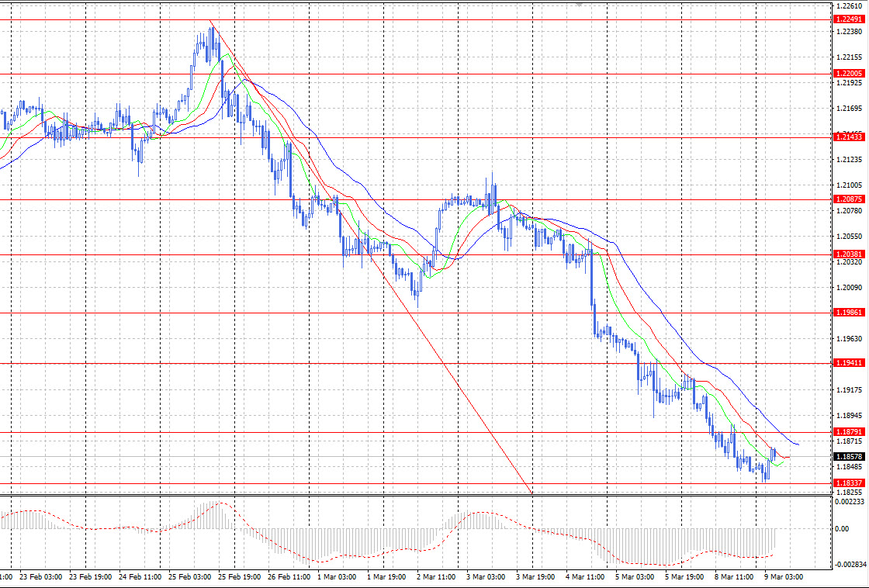Click the 1.18715 price scale value

click(849, 441)
